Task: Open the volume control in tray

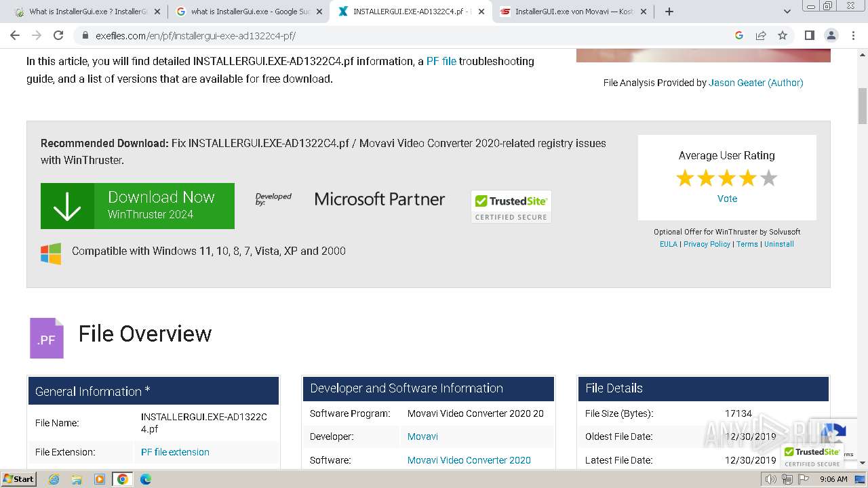Action: pos(771,479)
